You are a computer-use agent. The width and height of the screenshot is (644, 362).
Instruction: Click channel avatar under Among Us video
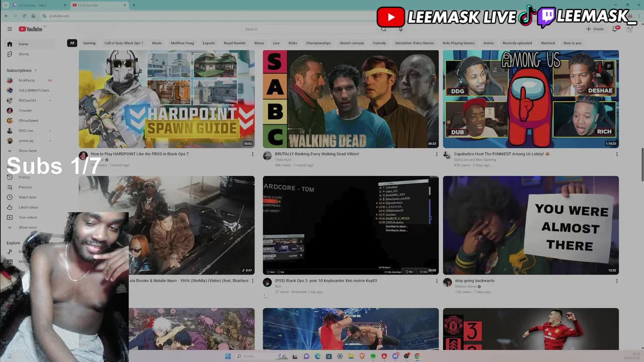coord(447,156)
